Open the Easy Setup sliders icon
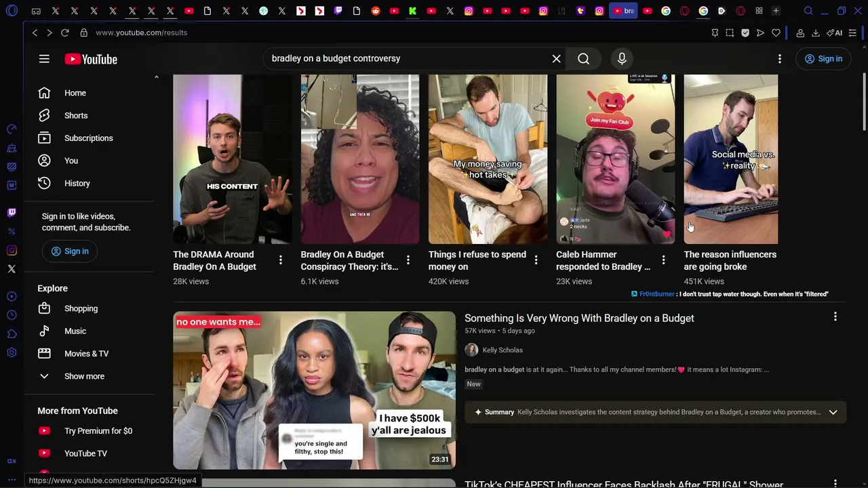868x488 pixels. [x=852, y=33]
